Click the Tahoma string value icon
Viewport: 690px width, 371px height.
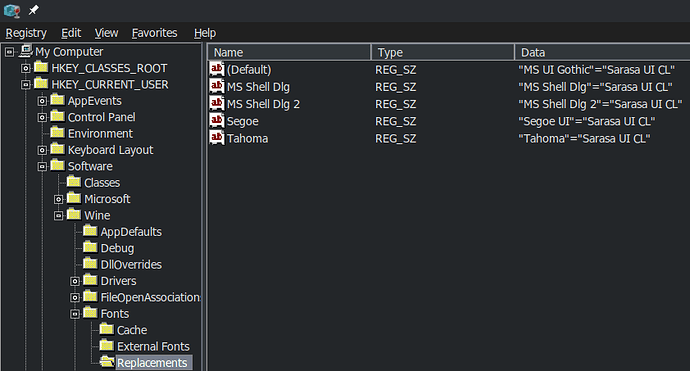217,138
